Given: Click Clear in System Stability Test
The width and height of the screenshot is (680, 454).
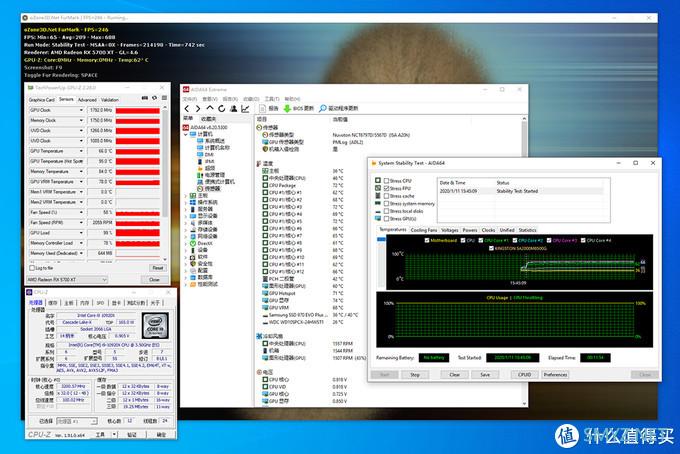Looking at the screenshot, I should point(454,375).
